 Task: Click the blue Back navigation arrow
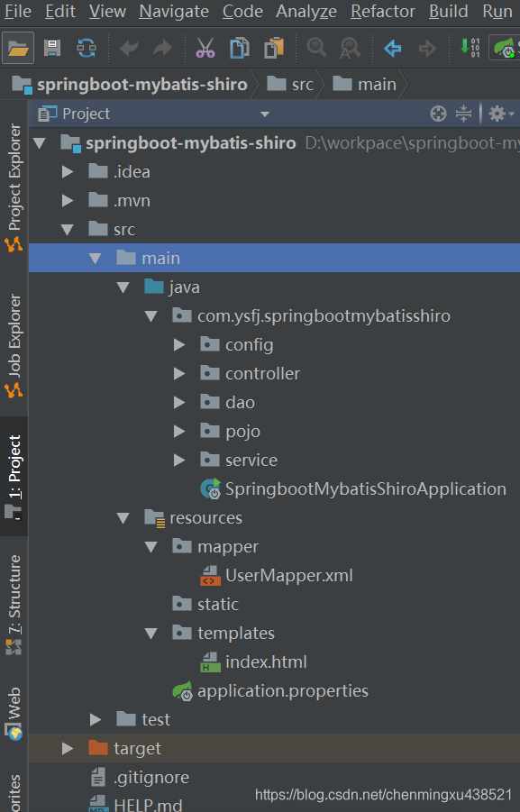pyautogui.click(x=393, y=48)
